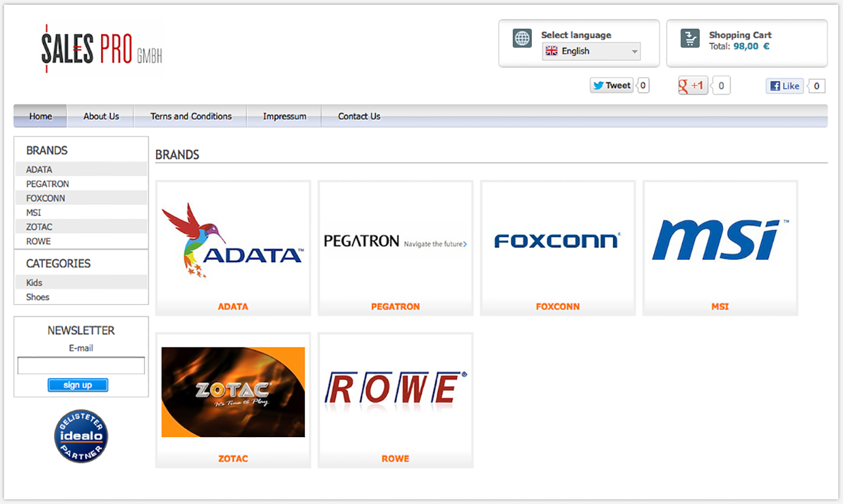Click the Tweet count bubble
The height and width of the screenshot is (504, 843).
pyautogui.click(x=642, y=85)
